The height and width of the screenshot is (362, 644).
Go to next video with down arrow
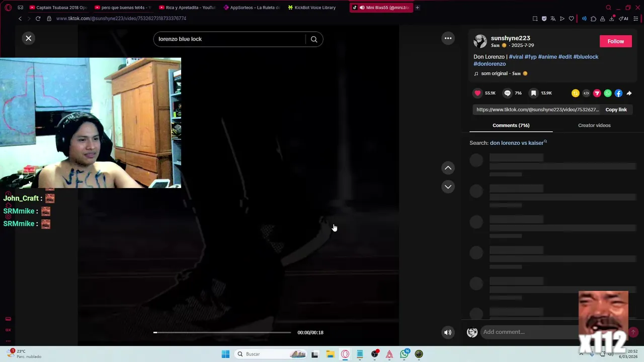[x=448, y=187]
